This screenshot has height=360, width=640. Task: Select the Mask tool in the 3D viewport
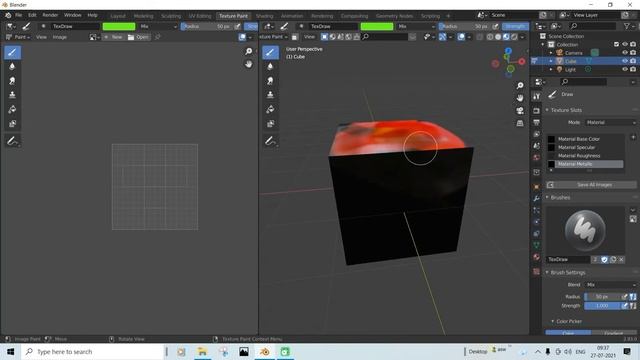270,124
